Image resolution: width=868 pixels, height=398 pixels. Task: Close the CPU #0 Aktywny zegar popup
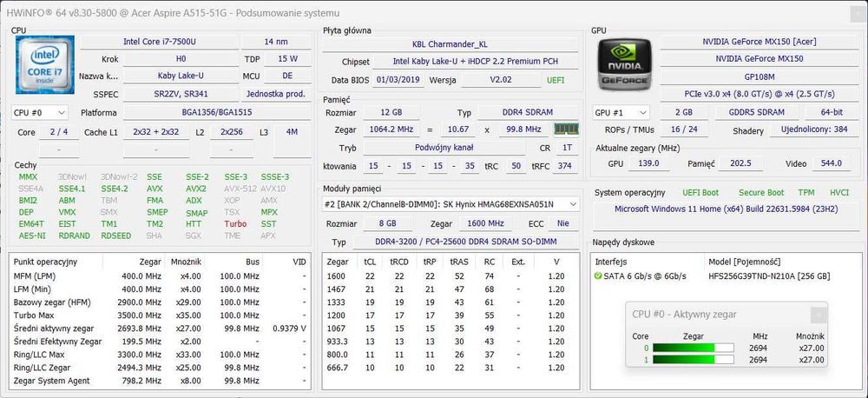click(x=819, y=315)
